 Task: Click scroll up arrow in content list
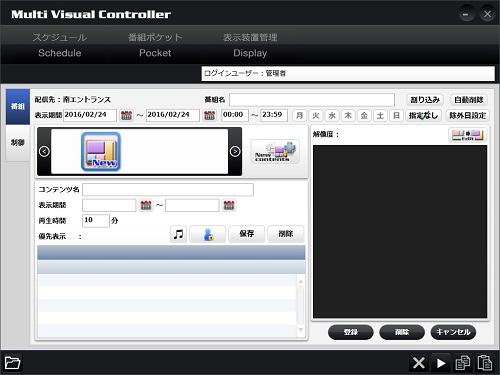point(301,281)
